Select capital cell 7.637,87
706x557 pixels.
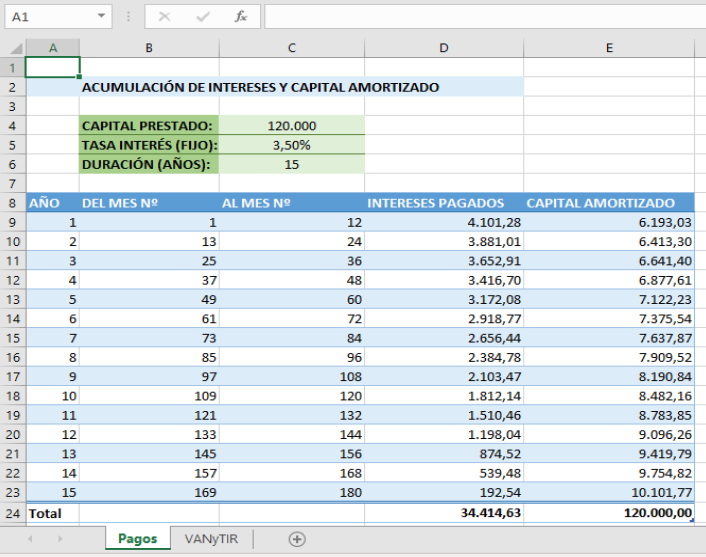(609, 338)
